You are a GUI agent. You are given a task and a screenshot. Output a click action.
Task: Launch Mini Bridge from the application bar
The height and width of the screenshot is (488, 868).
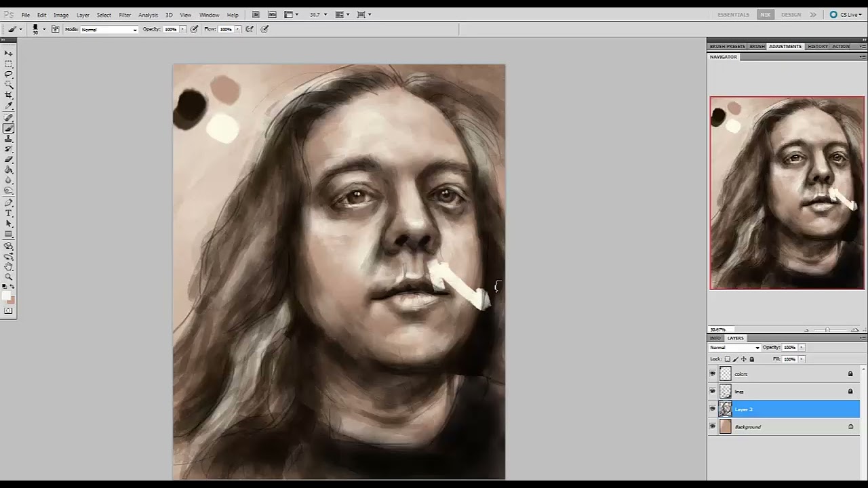pyautogui.click(x=273, y=14)
